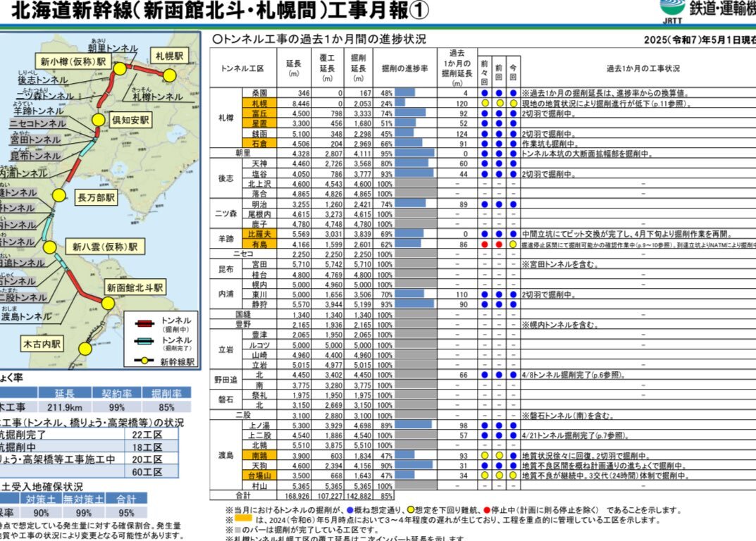Click the 8,446 length value in 札幌 row
The image size is (756, 541).
pos(301,104)
